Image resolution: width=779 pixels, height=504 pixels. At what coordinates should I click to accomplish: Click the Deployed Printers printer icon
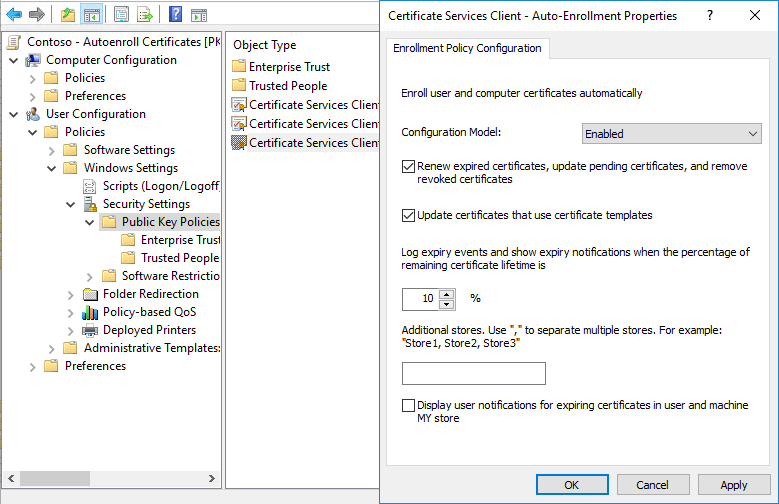point(90,330)
